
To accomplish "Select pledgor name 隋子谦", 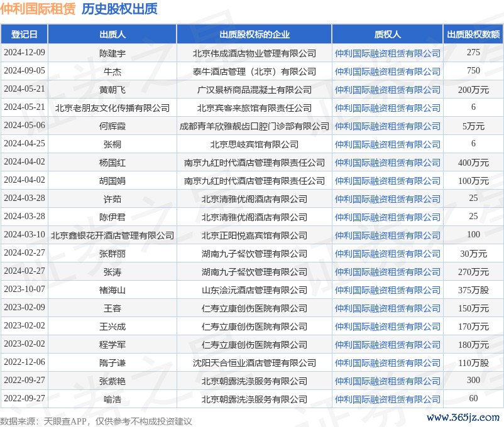I will point(112,363).
